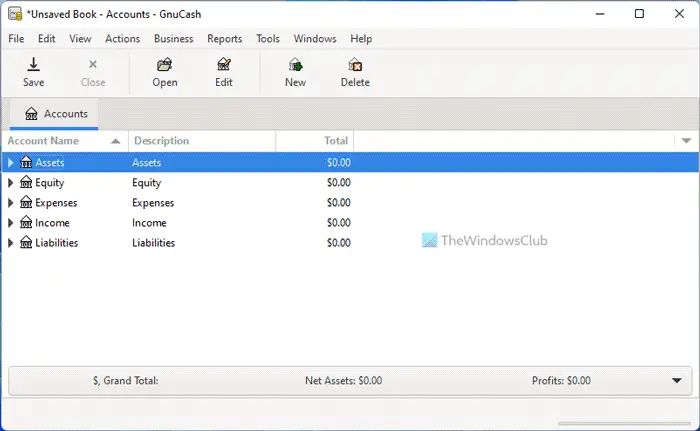Image resolution: width=700 pixels, height=431 pixels.
Task: Expand the Assets account tree
Action: [x=11, y=162]
